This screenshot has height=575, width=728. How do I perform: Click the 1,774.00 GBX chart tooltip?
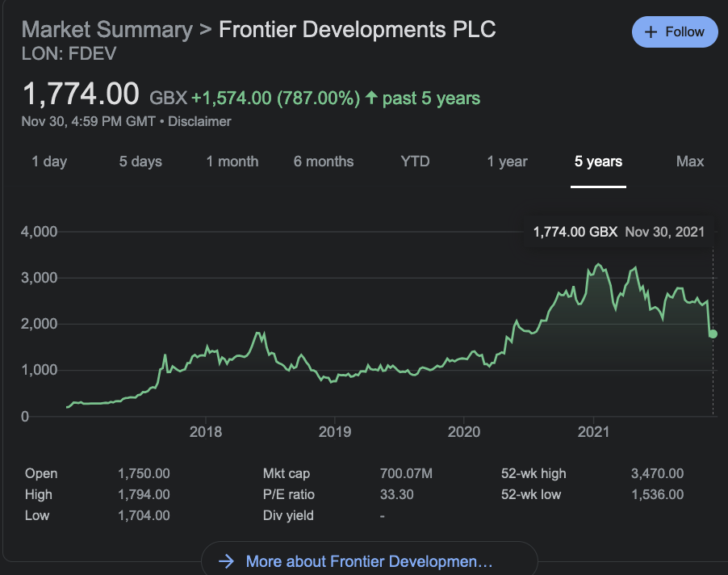(x=619, y=232)
